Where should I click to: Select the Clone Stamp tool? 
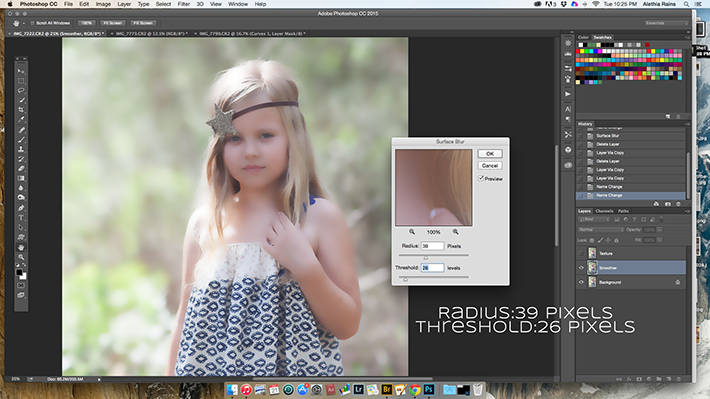tap(21, 149)
